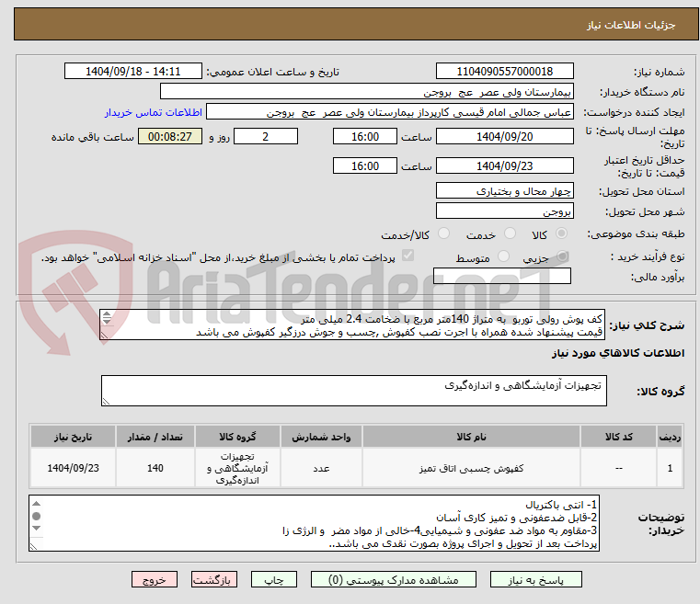
Task: Click the announcement date field 1404/09/18 - 14:11
Action: tap(133, 71)
